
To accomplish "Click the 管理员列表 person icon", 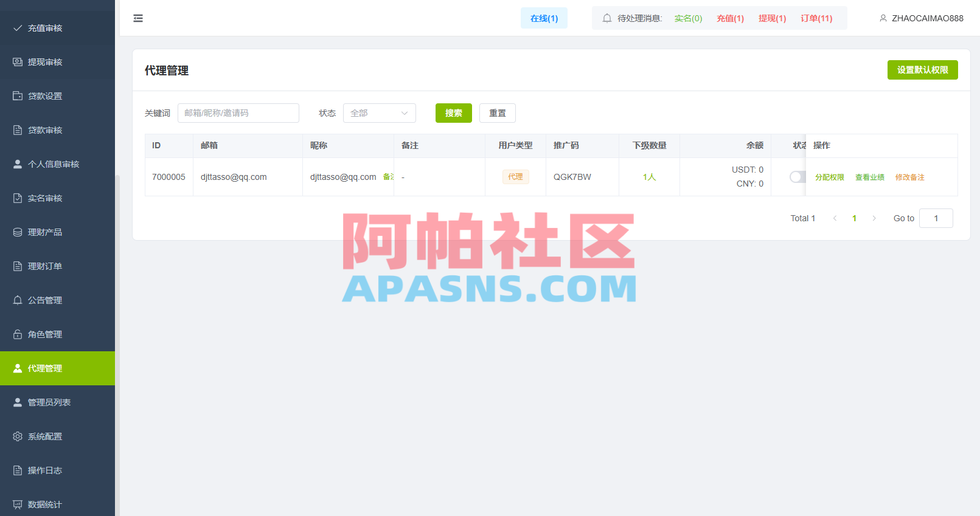I will tap(18, 402).
